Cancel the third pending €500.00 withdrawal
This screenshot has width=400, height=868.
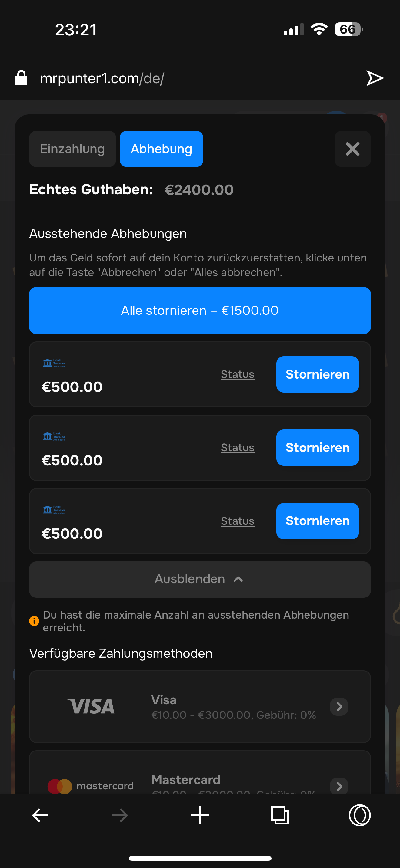317,521
